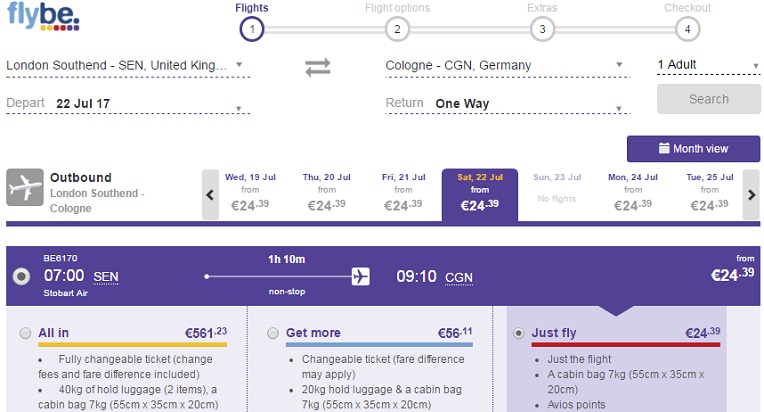
Task: Open the Depart date field 22 Jul 17
Action: point(128,104)
